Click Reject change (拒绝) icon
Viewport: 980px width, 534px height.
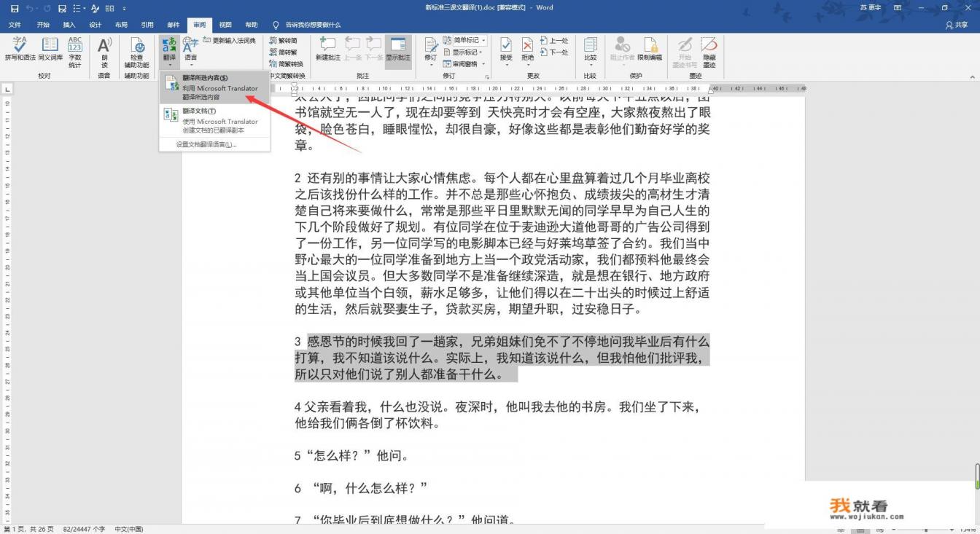point(527,47)
